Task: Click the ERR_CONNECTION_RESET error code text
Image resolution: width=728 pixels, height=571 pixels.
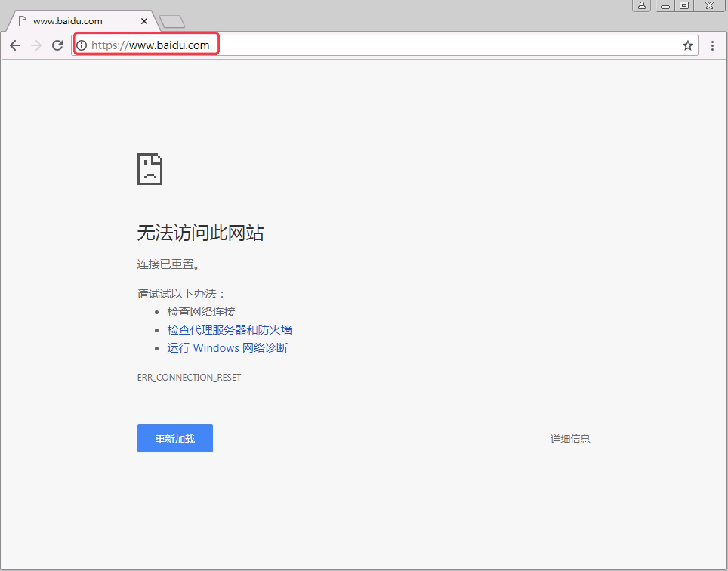Action: [x=189, y=377]
